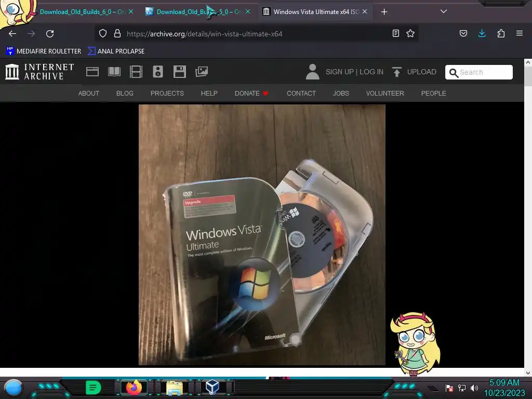Click the site security padlock icon

pos(117,34)
